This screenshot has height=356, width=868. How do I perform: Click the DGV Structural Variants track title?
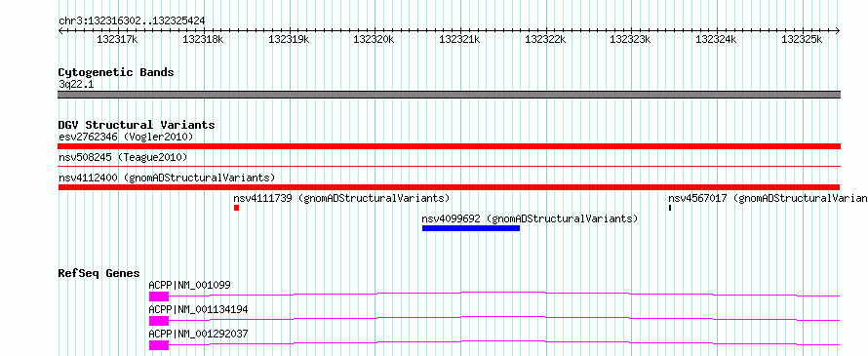pos(137,125)
